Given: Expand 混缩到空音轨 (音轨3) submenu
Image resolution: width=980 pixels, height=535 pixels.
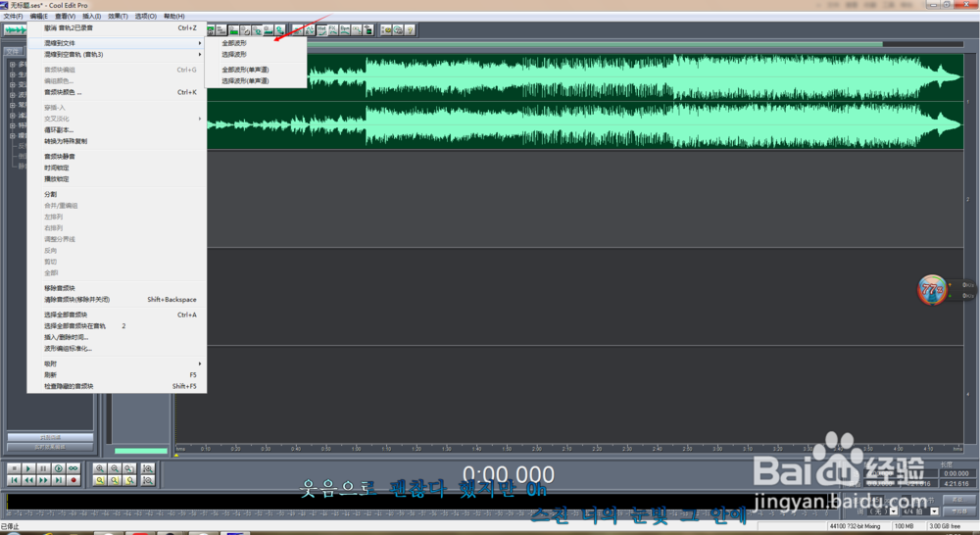Looking at the screenshot, I should click(117, 54).
